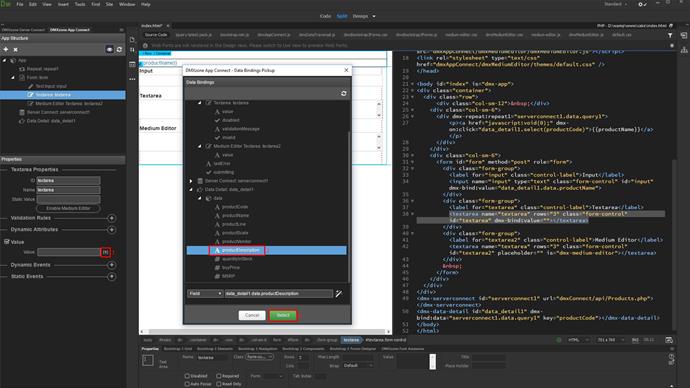The image size is (690, 388).
Task: Click the live view options icon under the file icon
Action: (132, 50)
